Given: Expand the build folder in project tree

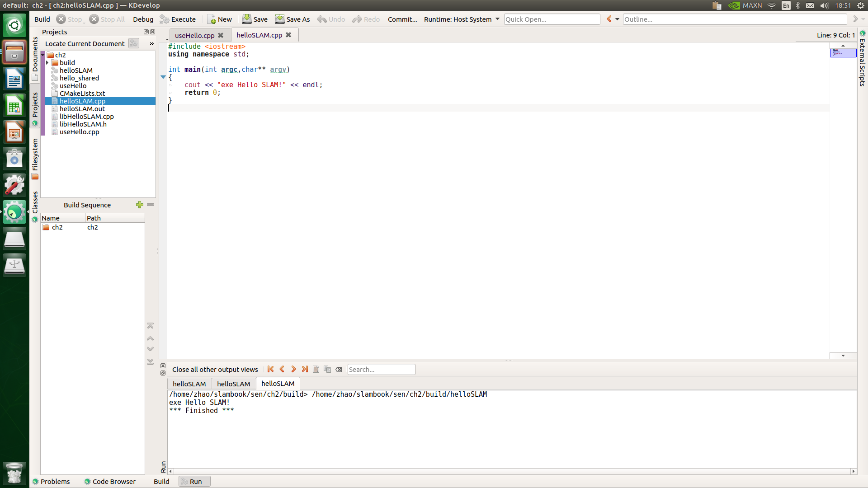Looking at the screenshot, I should [47, 63].
